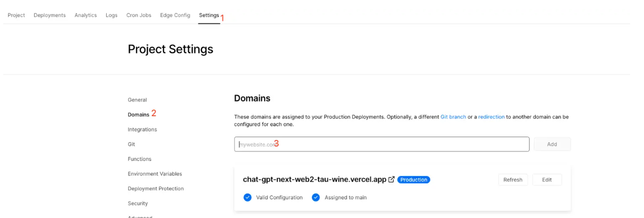Screen dimensions: 644x218
Task: Open Deployment Protection settings
Action: (156, 189)
